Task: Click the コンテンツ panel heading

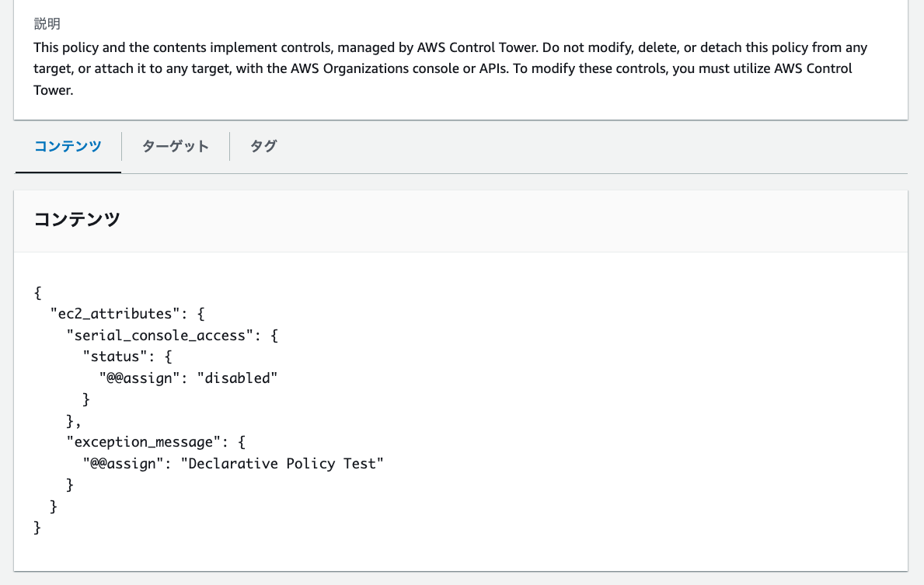Action: 77,219
